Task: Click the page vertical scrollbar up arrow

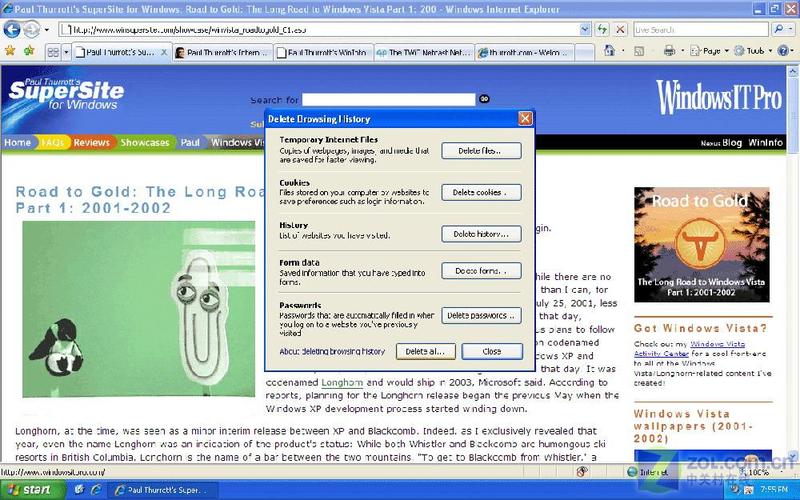Action: click(793, 72)
